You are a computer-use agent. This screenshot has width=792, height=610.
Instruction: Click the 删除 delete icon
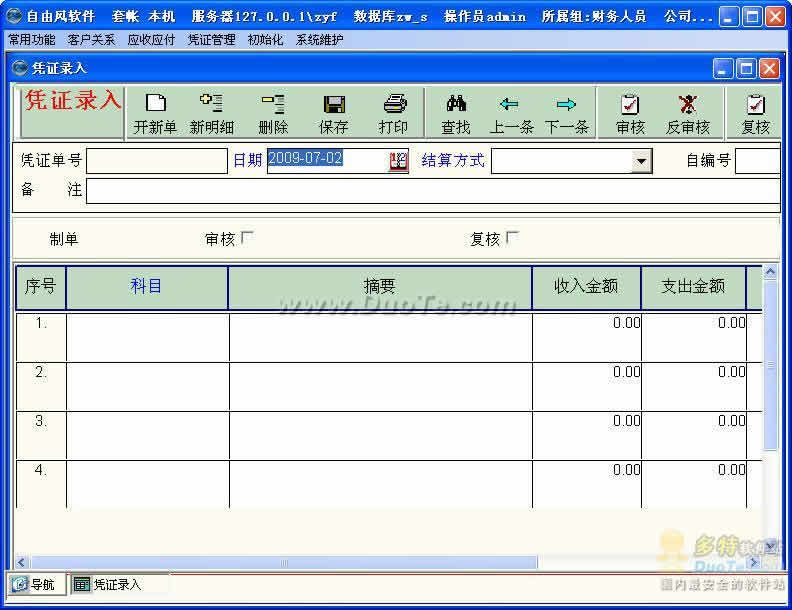click(273, 104)
